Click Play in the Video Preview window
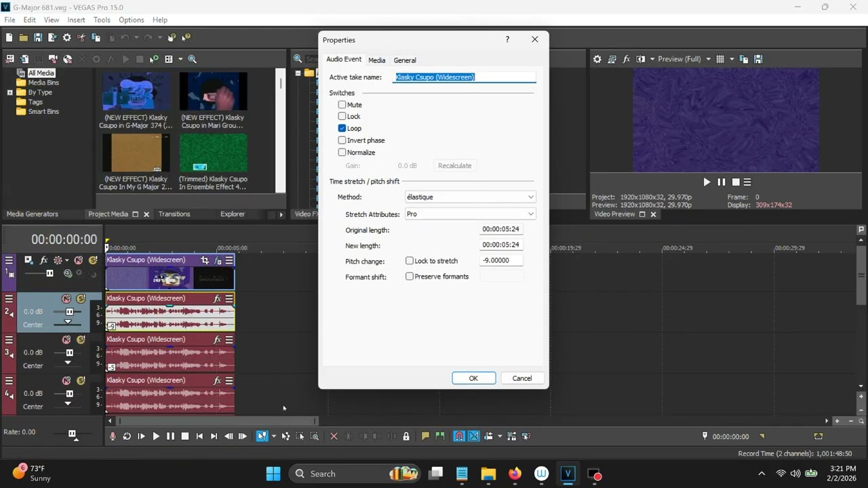Screen dimensions: 868x488 pyautogui.click(x=707, y=182)
